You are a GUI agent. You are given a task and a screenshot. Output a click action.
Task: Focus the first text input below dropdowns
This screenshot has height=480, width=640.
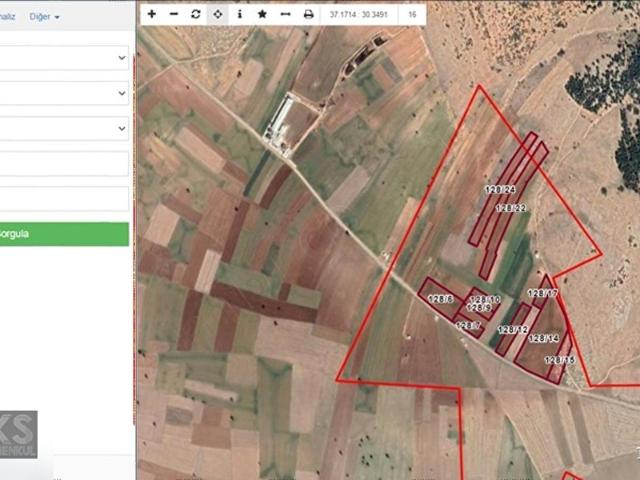[64, 164]
